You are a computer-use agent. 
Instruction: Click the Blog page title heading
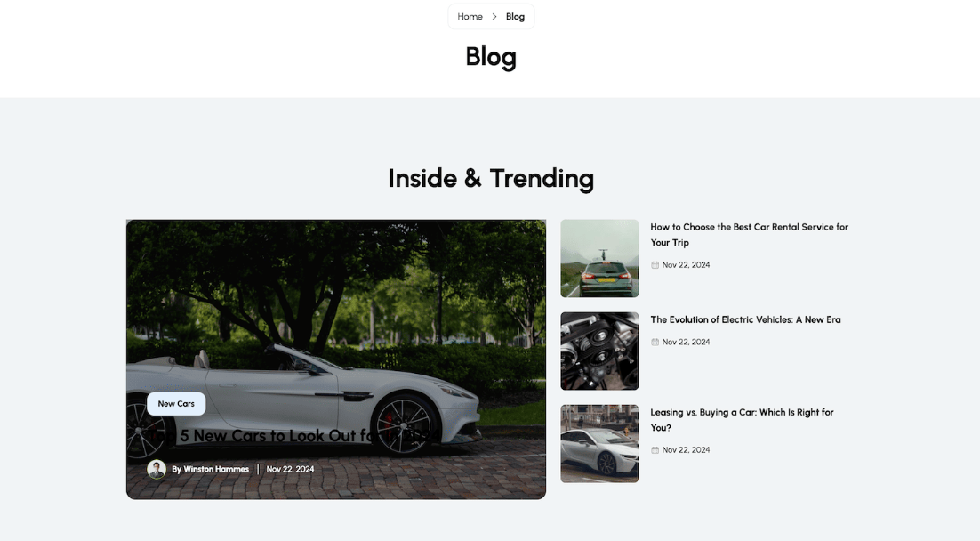click(491, 57)
